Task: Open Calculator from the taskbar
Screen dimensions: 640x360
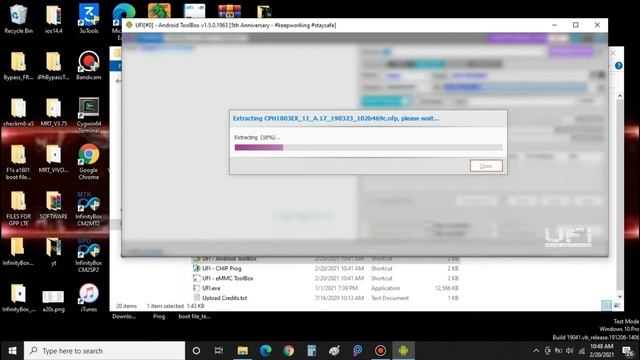Action: 312,351
